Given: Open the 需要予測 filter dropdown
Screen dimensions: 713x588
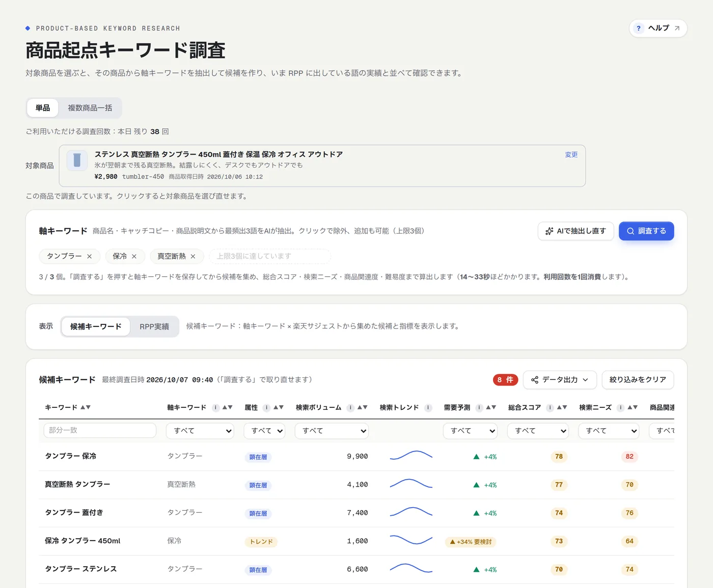Looking at the screenshot, I should point(470,431).
